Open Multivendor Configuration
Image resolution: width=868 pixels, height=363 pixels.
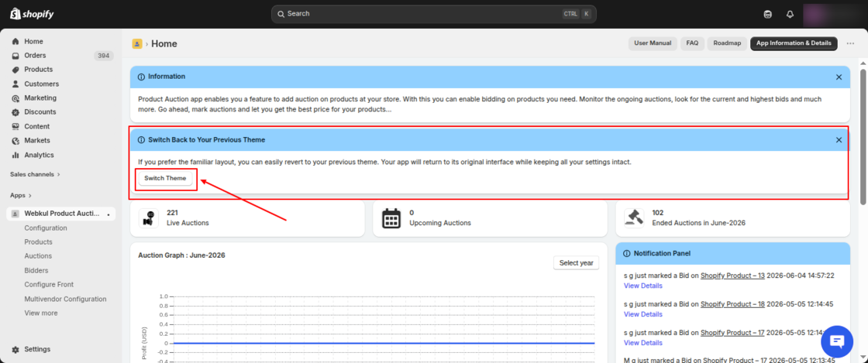point(65,299)
